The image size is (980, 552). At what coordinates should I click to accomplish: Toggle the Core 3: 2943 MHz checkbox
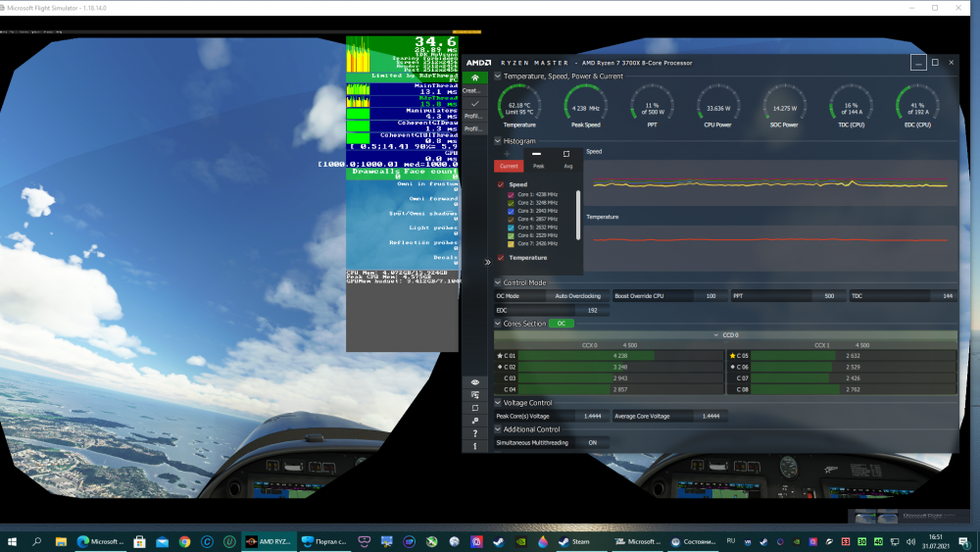pyautogui.click(x=511, y=212)
